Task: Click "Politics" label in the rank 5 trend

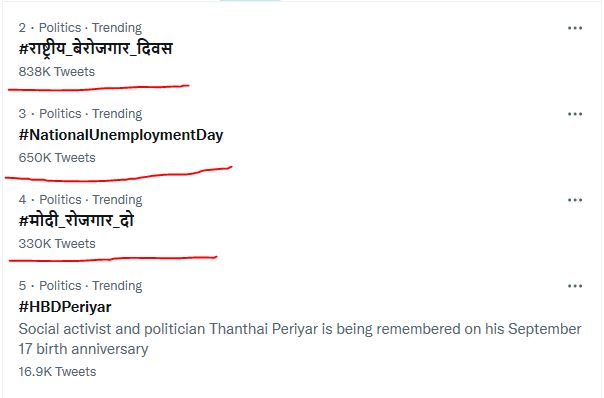Action: [60, 285]
